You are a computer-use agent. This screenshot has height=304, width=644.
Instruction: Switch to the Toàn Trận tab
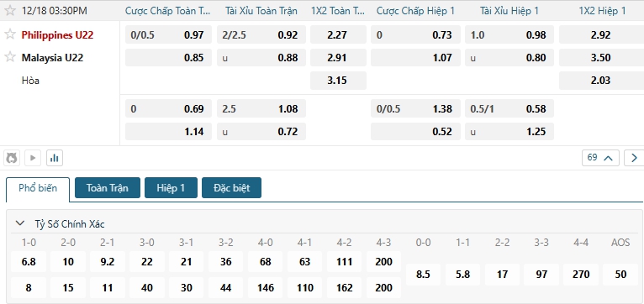(108, 188)
